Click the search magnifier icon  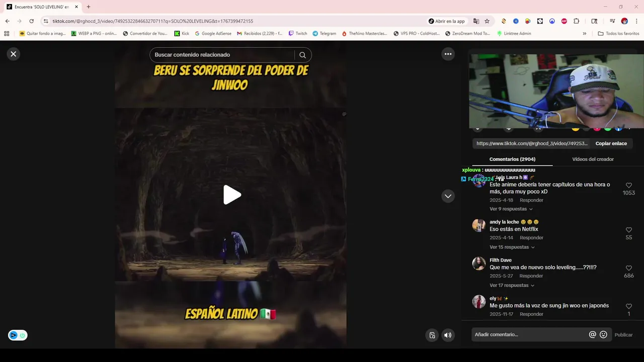click(302, 55)
